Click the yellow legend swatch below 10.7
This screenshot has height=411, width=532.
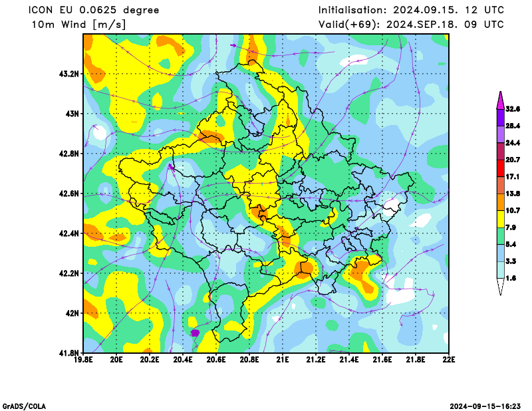point(501,219)
